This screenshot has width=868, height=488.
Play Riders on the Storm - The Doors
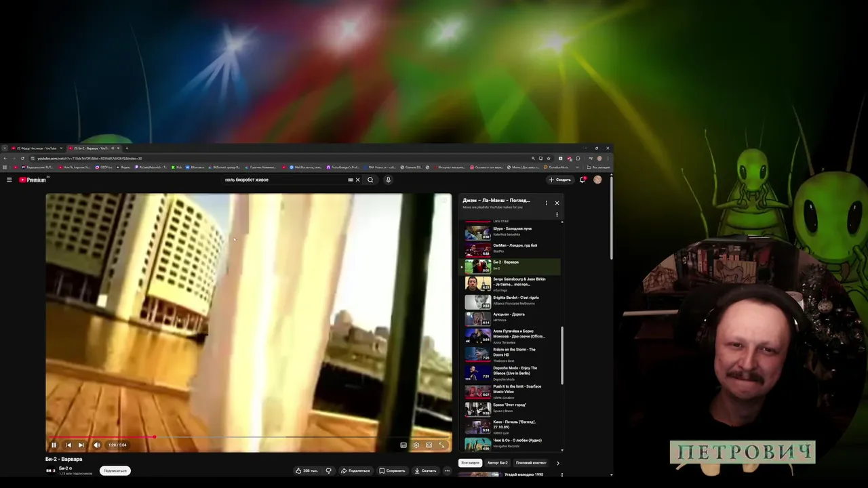click(x=512, y=354)
